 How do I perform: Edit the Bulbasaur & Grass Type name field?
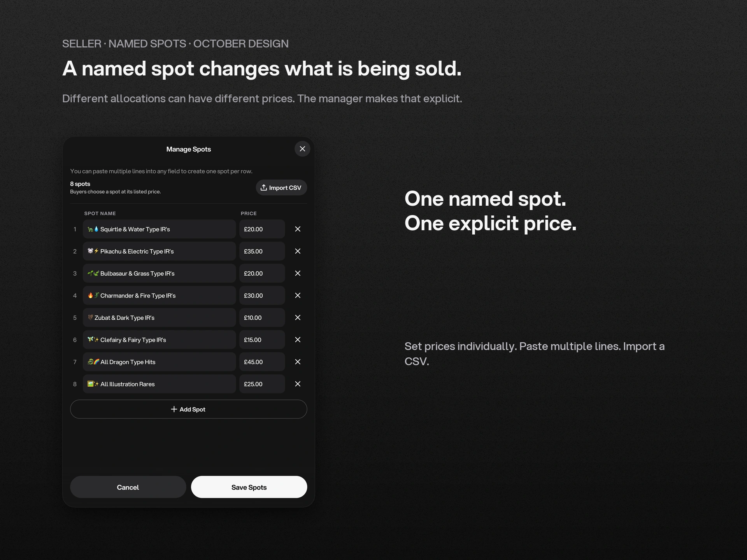click(x=160, y=273)
